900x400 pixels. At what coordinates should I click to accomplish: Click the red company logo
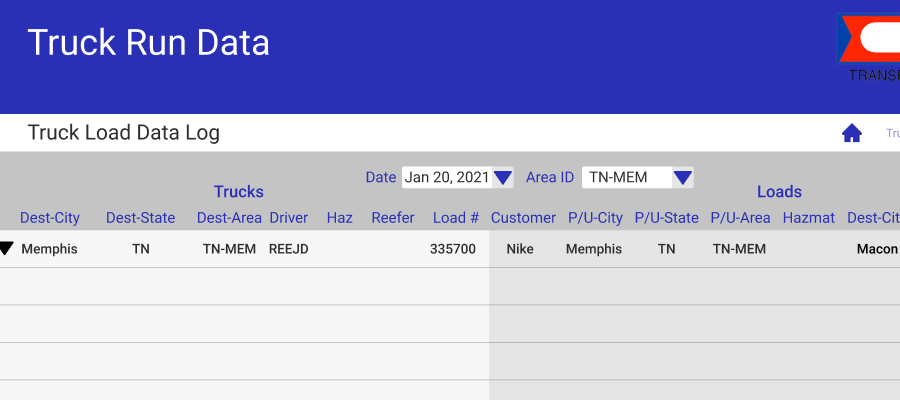(x=869, y=38)
